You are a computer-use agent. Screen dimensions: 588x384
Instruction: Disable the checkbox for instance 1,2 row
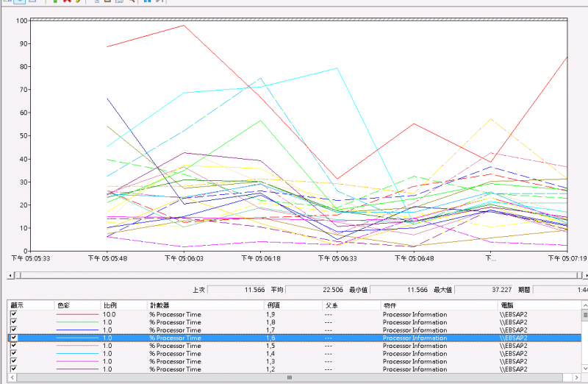12,369
